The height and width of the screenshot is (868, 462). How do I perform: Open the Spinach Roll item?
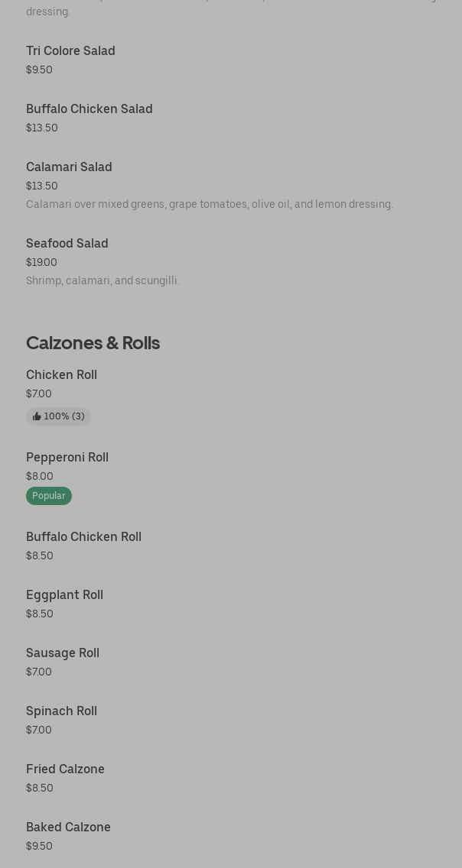pyautogui.click(x=61, y=711)
